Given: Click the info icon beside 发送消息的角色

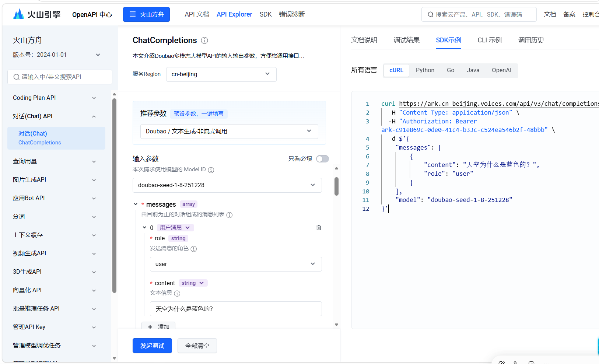Looking at the screenshot, I should coord(194,249).
